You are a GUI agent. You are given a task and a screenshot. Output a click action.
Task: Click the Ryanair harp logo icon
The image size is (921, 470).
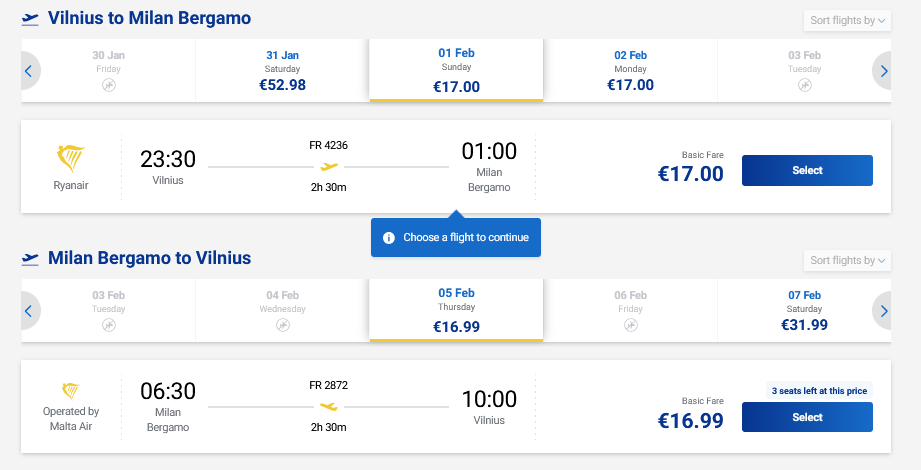[70, 159]
